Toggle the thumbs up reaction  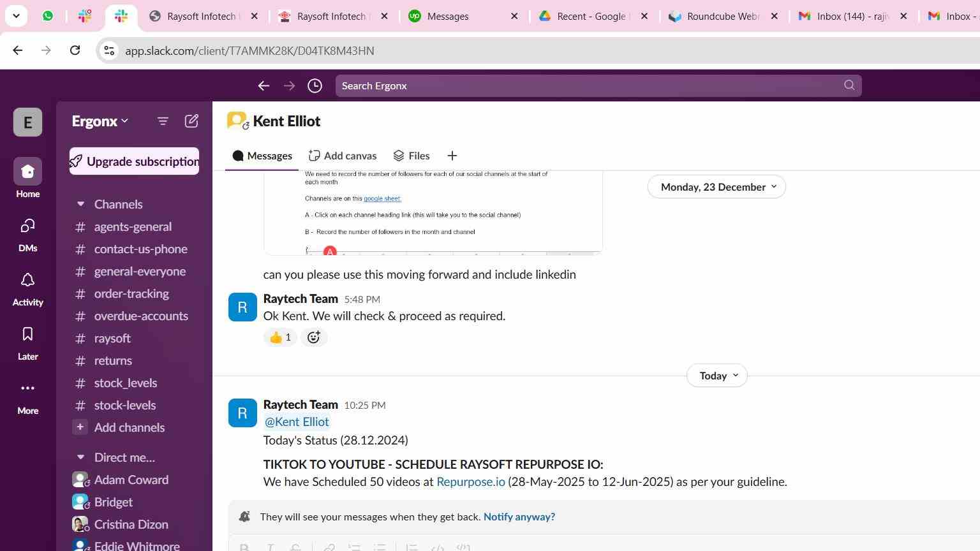[280, 337]
